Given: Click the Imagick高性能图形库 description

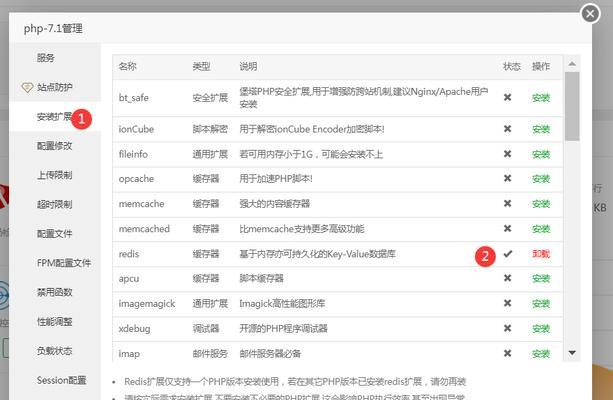Looking at the screenshot, I should (282, 303).
